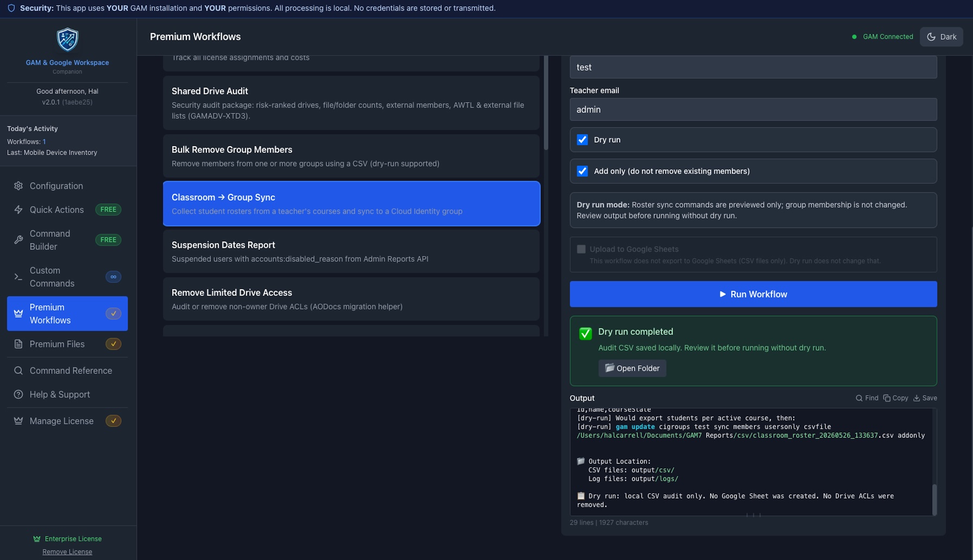Screen dimensions: 973x560
Task: Click the Command Reference magnifier icon
Action: 18,370
